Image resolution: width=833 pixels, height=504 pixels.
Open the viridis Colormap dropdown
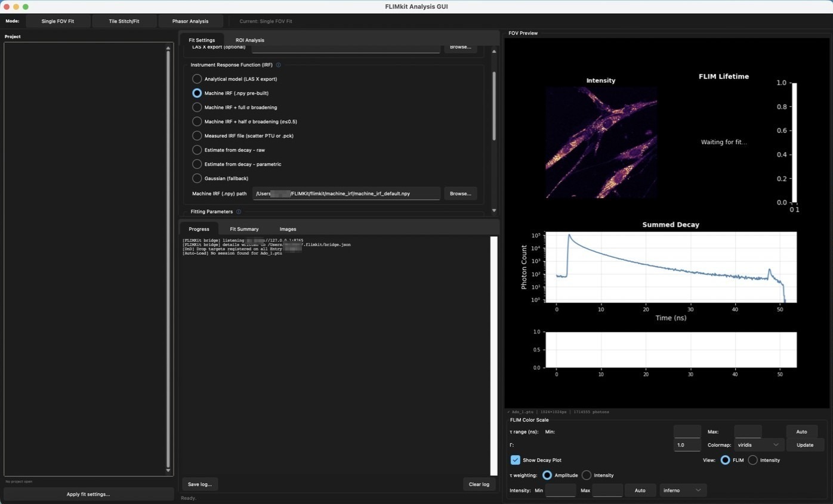click(x=759, y=445)
